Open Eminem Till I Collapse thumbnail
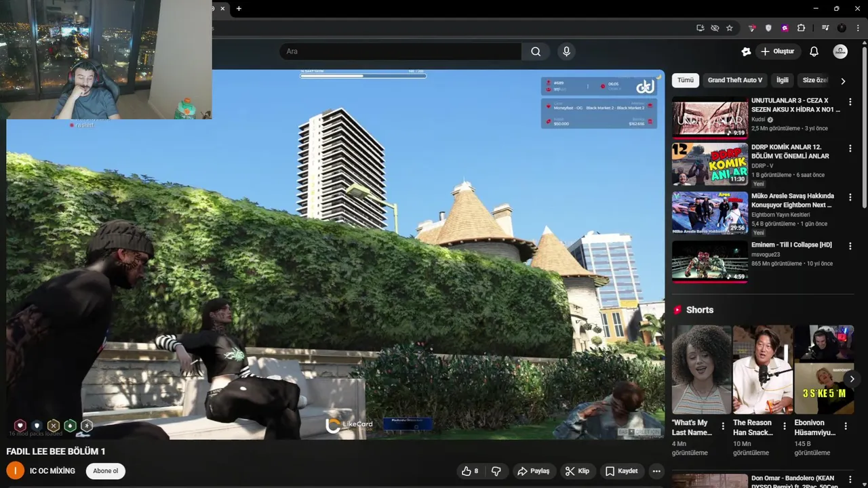The height and width of the screenshot is (488, 868). pos(710,262)
